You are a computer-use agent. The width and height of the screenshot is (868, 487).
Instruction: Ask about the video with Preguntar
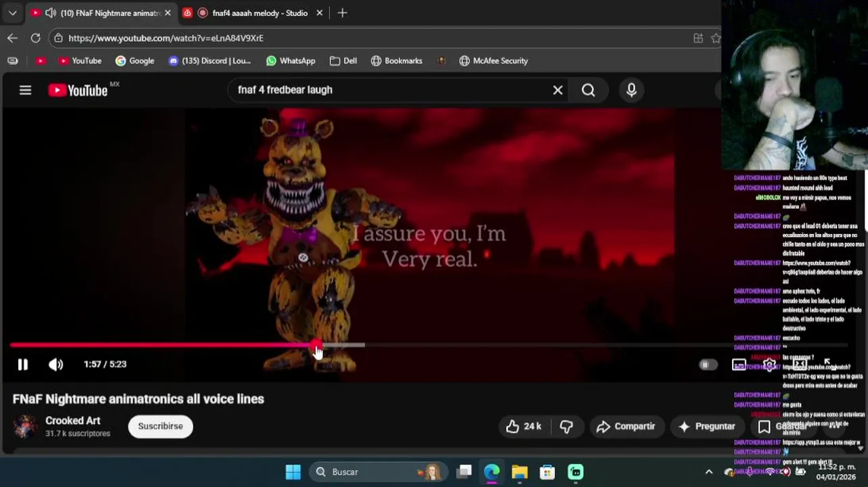coord(706,426)
